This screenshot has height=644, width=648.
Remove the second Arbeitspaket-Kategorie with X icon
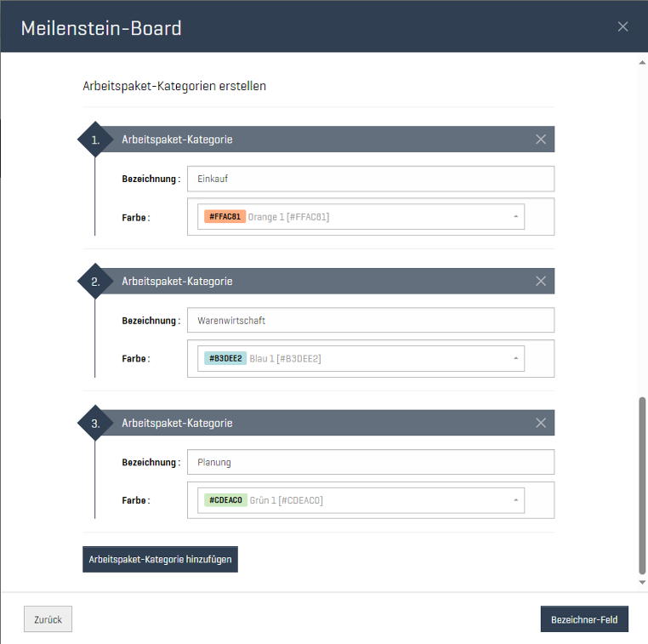541,282
